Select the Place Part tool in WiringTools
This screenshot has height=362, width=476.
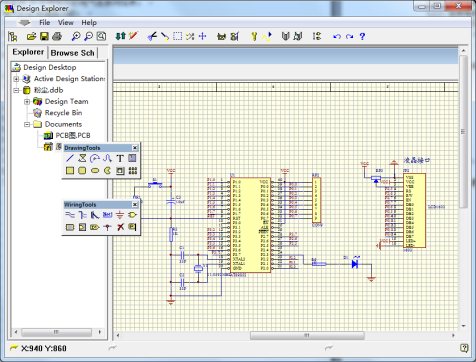pos(133,215)
